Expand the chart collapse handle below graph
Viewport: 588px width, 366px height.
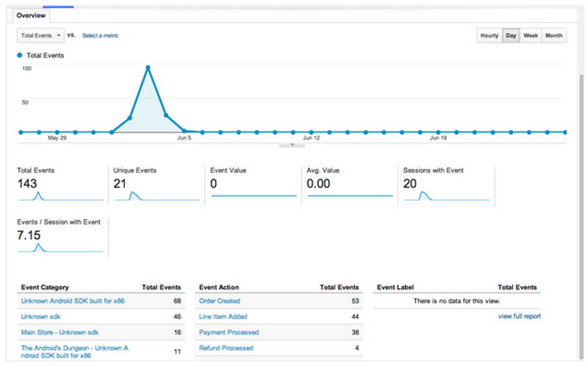pos(292,145)
